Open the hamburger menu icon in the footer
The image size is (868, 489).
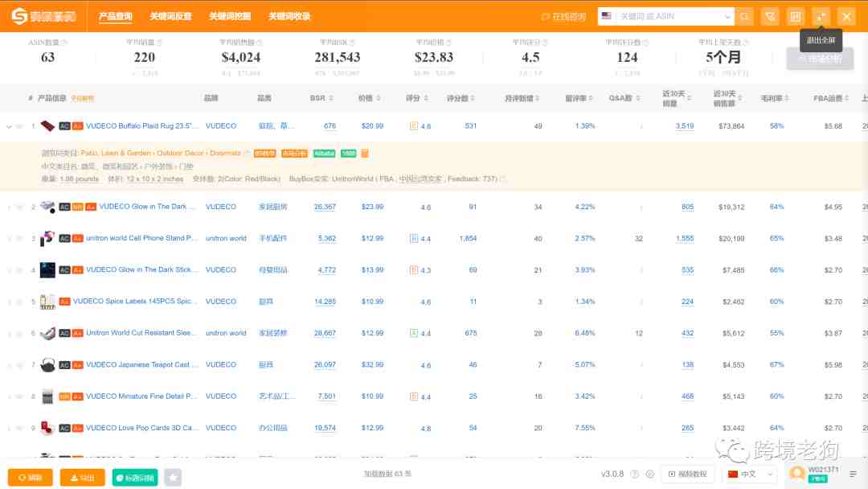pos(853,474)
